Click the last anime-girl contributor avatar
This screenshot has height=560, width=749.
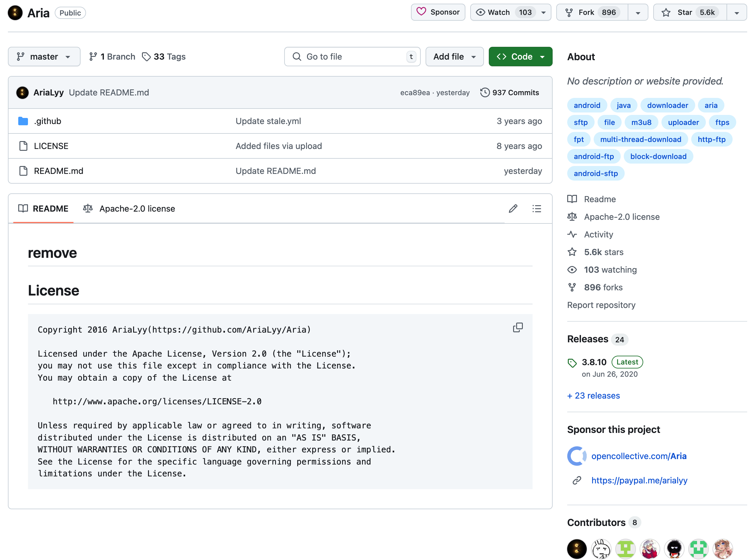(x=723, y=549)
